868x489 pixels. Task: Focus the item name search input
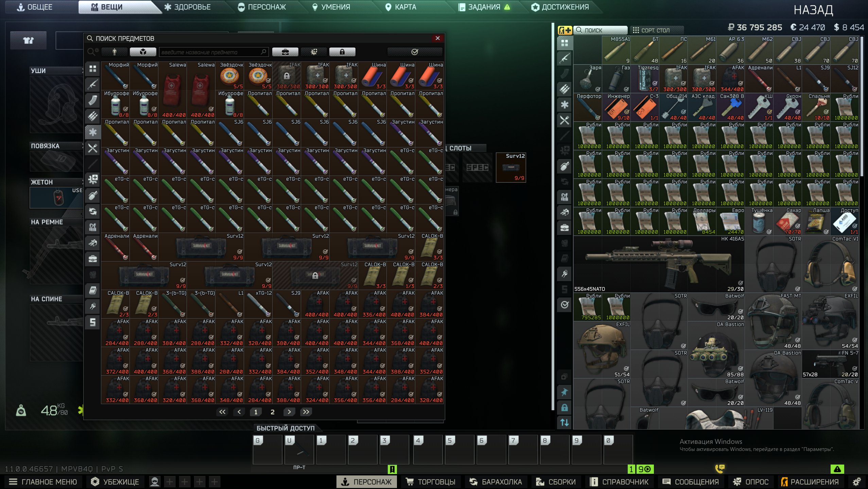(214, 52)
